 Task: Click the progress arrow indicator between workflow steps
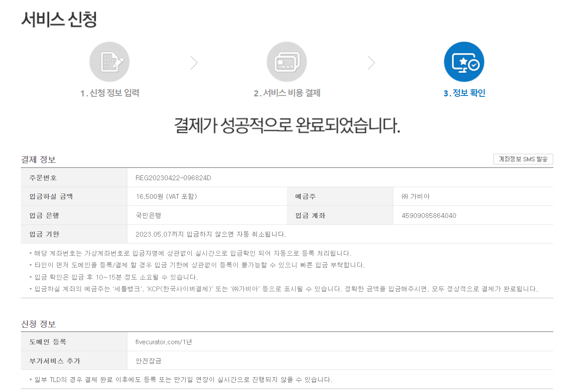point(194,63)
